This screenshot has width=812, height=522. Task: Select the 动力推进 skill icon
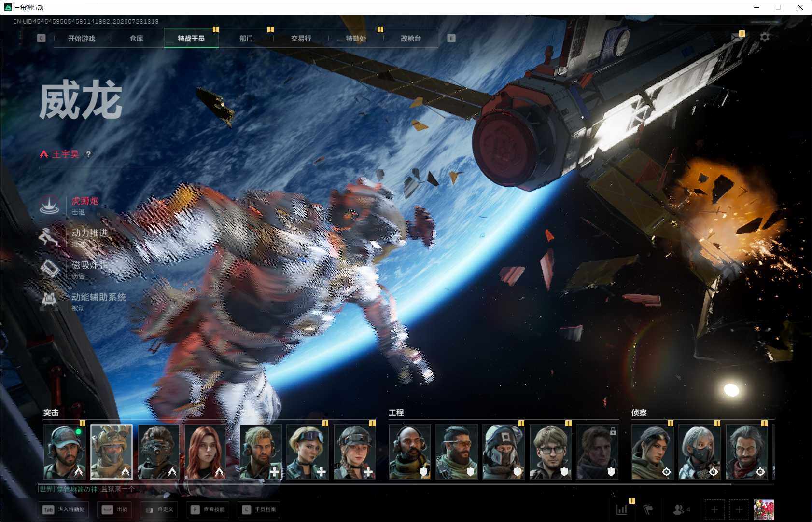49,237
